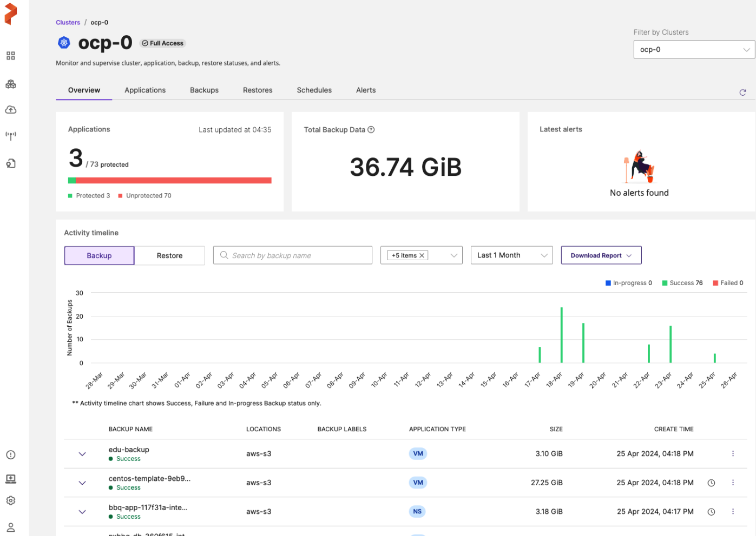
Task: Open the dashboard grid icon in sidebar
Action: click(x=11, y=55)
